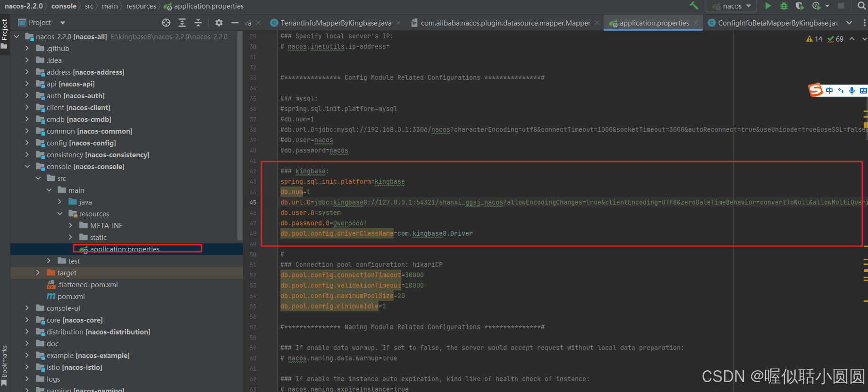Click the spring.sql.init.platform=kingbase line
Screen dimensions: 868x392
342,181
